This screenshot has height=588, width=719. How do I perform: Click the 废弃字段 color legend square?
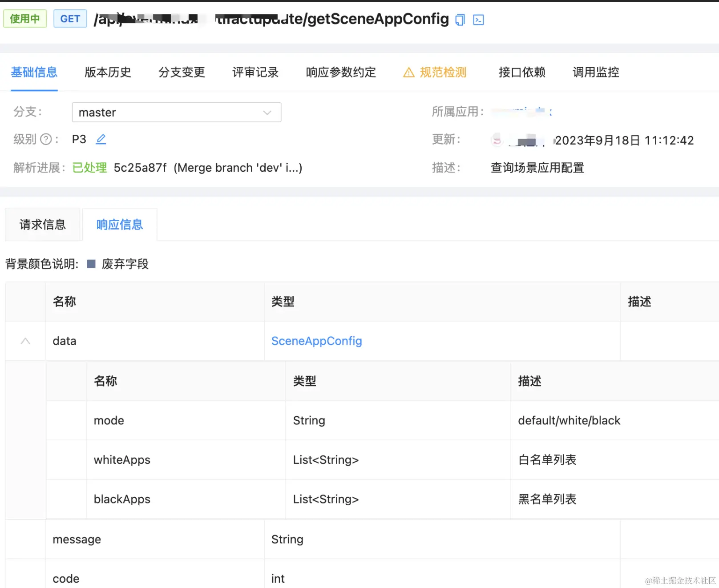pos(91,264)
